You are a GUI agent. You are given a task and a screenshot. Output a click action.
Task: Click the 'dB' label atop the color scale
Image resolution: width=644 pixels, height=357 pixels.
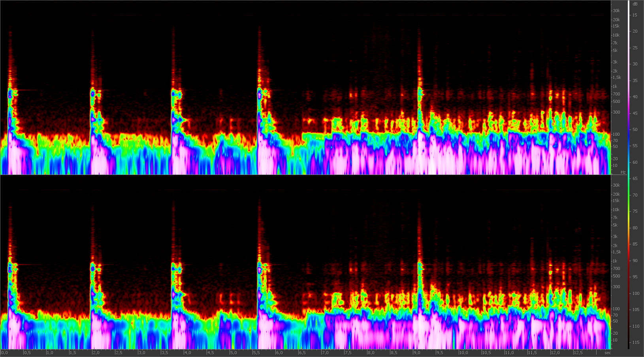pyautogui.click(x=635, y=4)
